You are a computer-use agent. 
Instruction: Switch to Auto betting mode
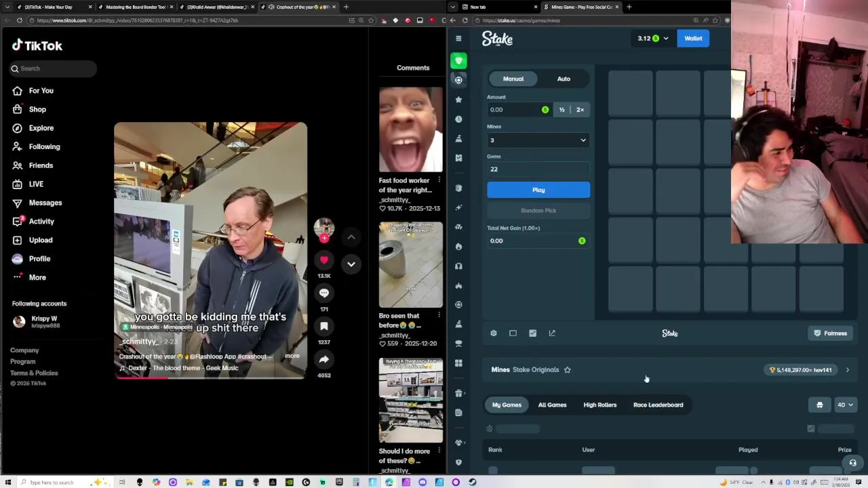564,79
